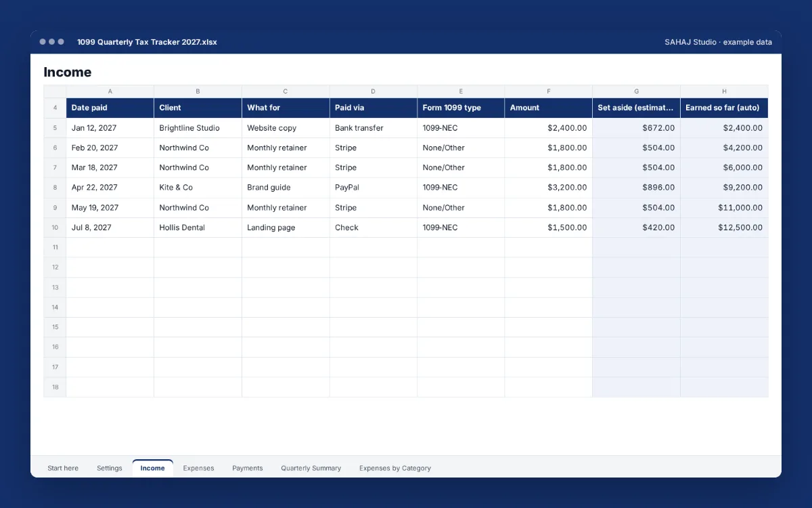Select column B header

pyautogui.click(x=198, y=91)
